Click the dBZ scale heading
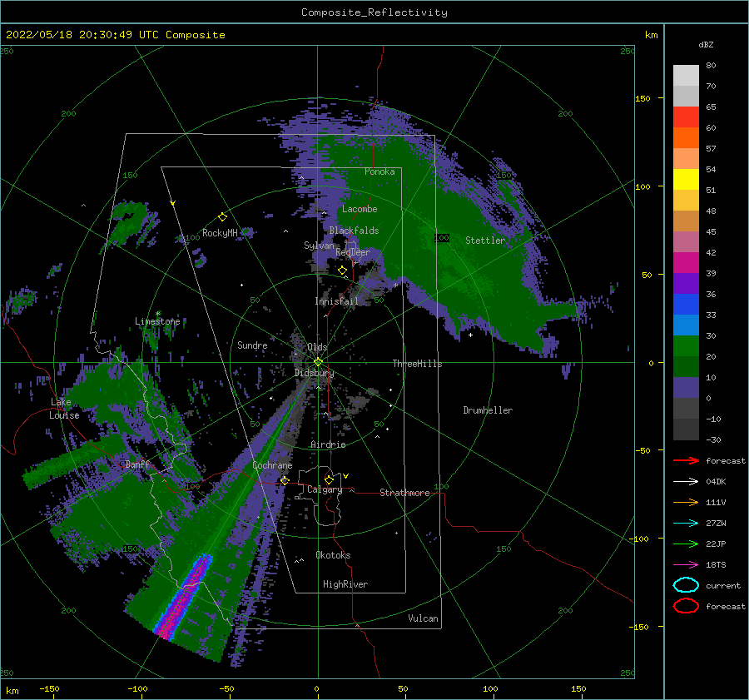 (x=706, y=44)
